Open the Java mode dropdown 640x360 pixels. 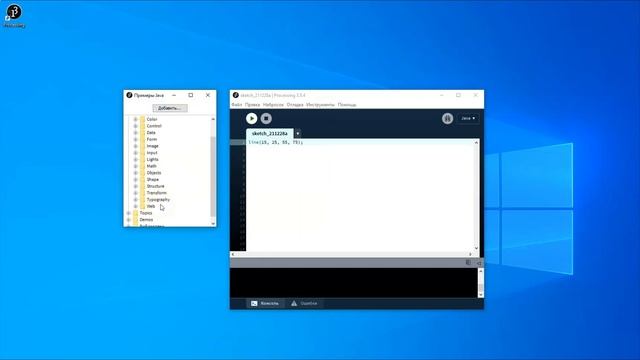[468, 118]
